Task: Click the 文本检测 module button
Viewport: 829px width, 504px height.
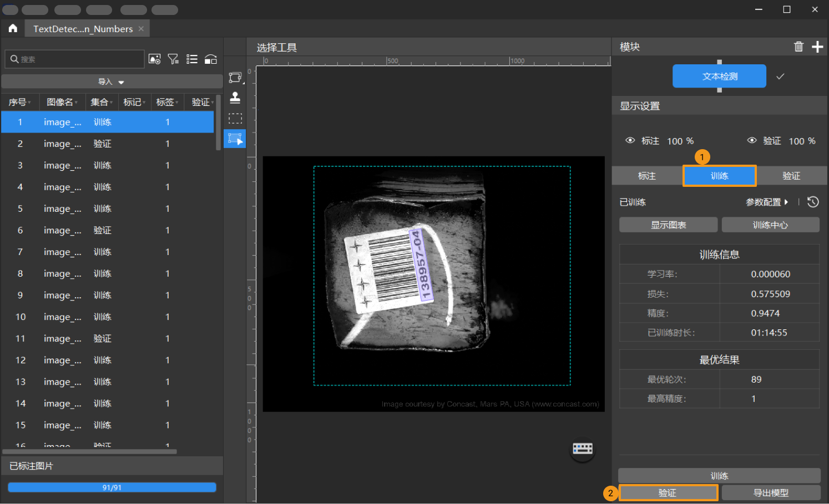Action: pos(719,77)
